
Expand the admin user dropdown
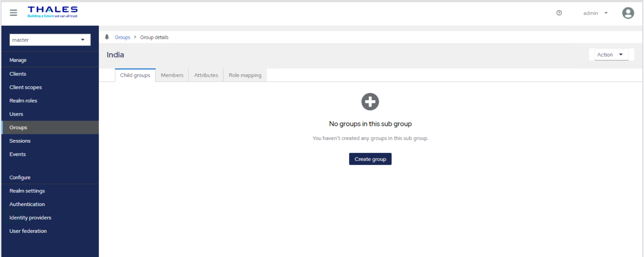[595, 13]
